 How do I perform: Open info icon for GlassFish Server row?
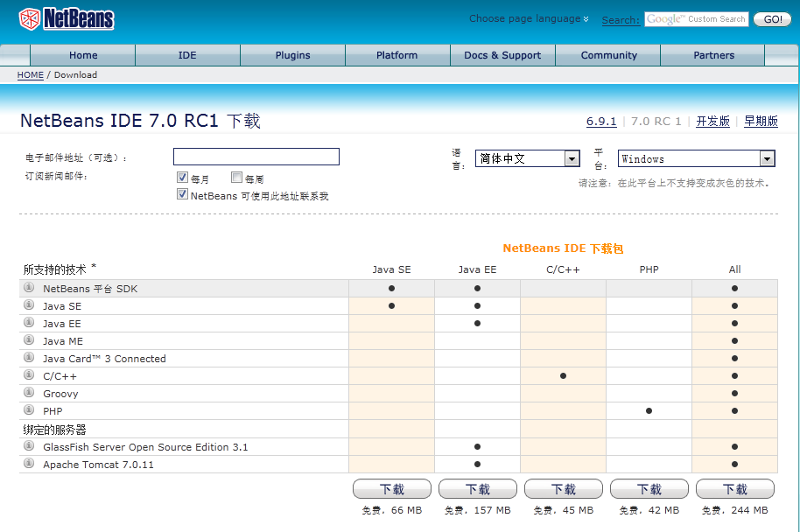(29, 445)
